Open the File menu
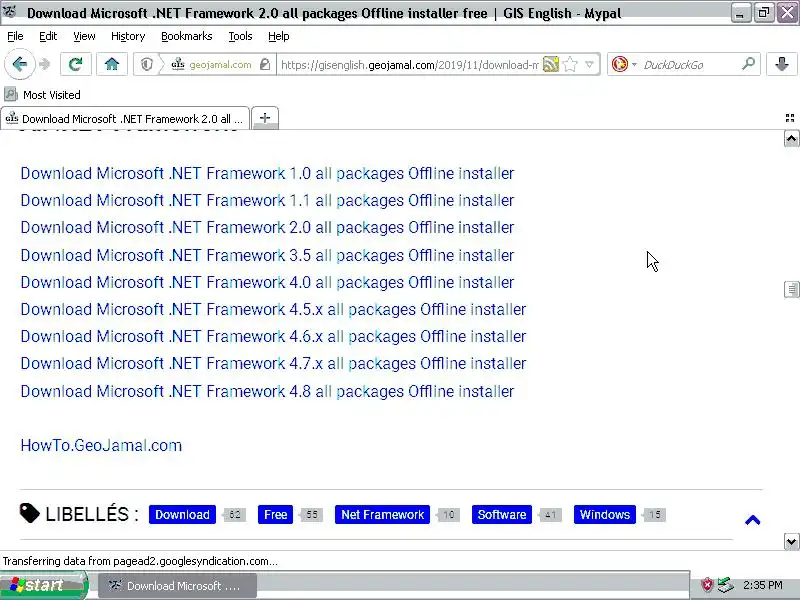This screenshot has width=800, height=600. pos(15,36)
